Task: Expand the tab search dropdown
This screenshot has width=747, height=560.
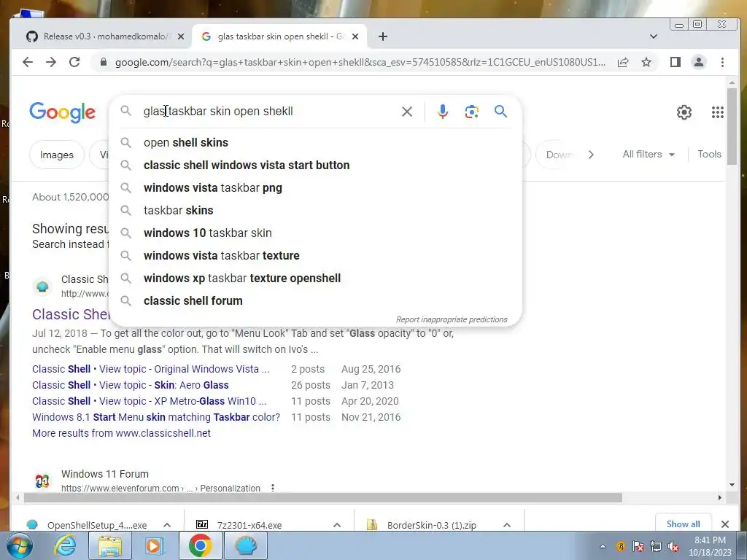Action: 654,36
